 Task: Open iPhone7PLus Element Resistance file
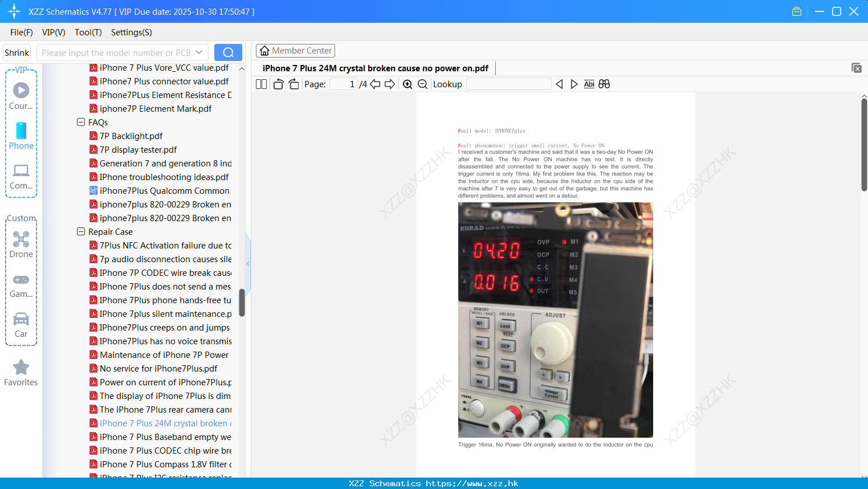[x=160, y=95]
